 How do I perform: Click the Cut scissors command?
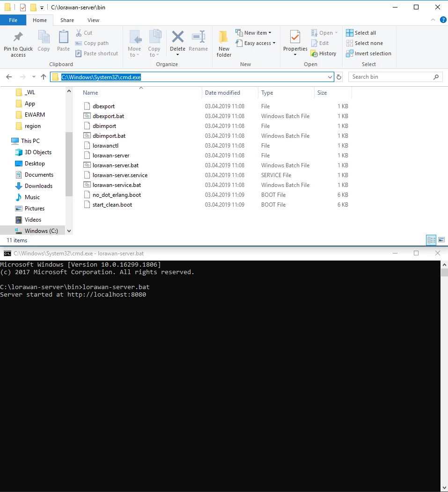coord(84,33)
